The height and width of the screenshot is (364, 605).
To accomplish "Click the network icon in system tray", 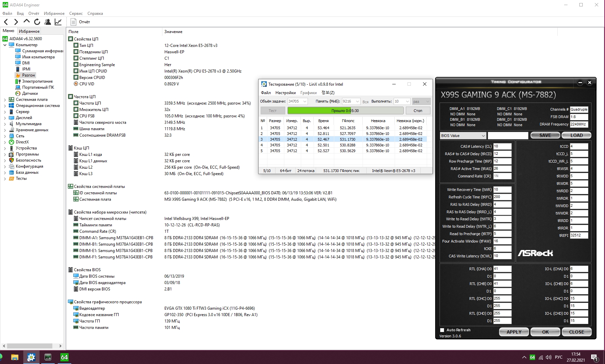I will (541, 357).
